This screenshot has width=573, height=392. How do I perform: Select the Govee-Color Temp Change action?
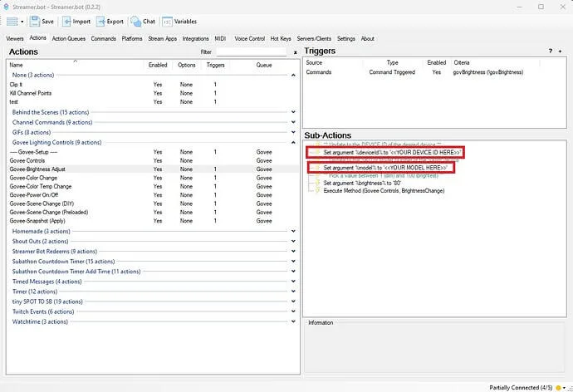pyautogui.click(x=153, y=186)
